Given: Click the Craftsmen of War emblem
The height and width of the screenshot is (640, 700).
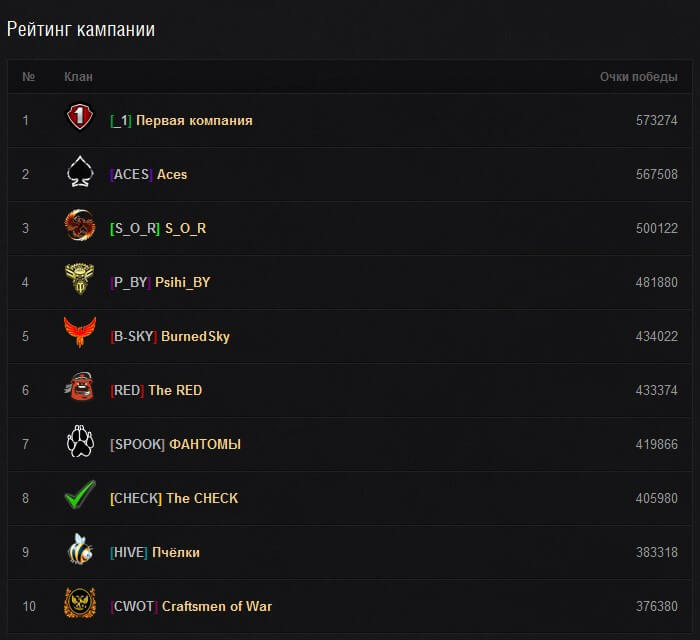Looking at the screenshot, I should coord(80,604).
